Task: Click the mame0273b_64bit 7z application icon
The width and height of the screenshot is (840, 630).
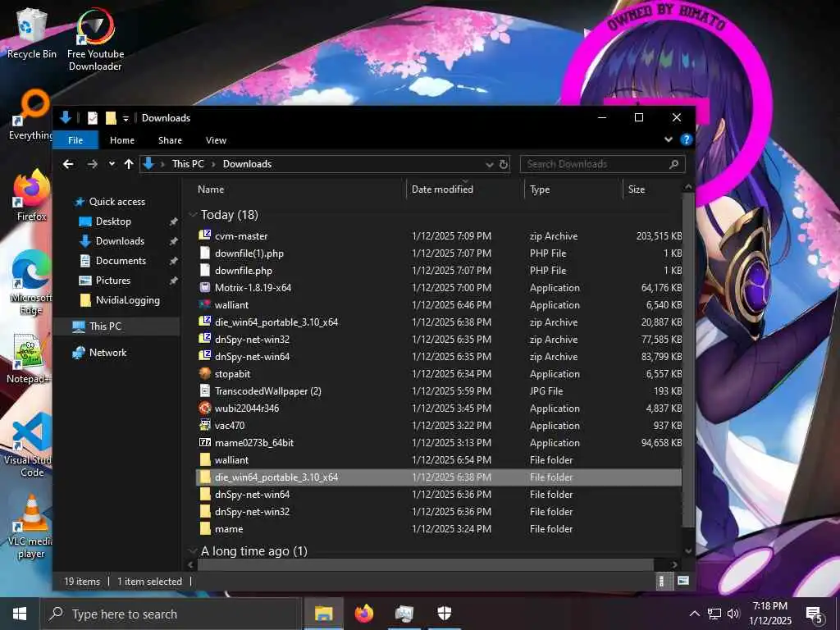Action: tap(204, 442)
